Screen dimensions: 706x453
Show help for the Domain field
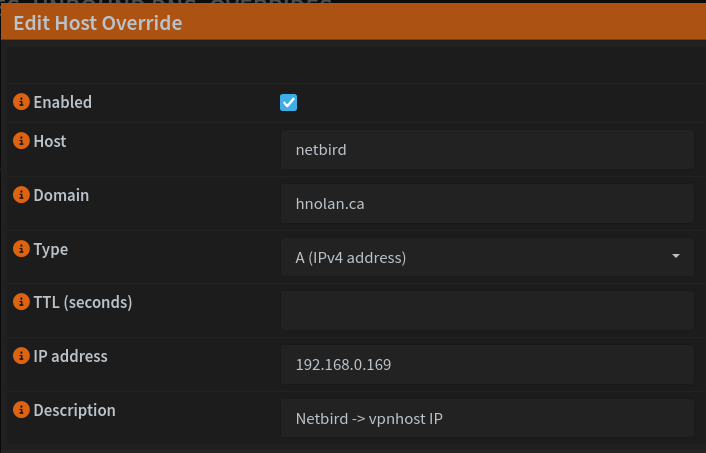[21, 196]
